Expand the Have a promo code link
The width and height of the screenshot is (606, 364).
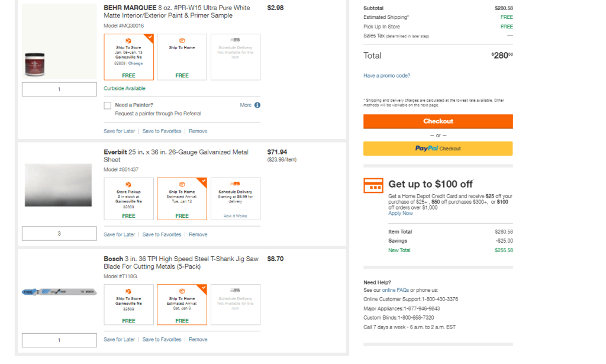click(386, 76)
